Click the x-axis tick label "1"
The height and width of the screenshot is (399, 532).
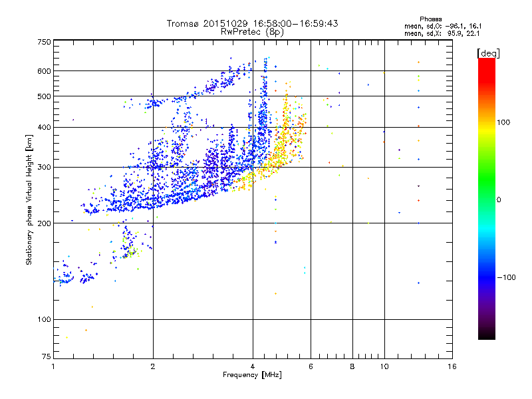pos(53,366)
